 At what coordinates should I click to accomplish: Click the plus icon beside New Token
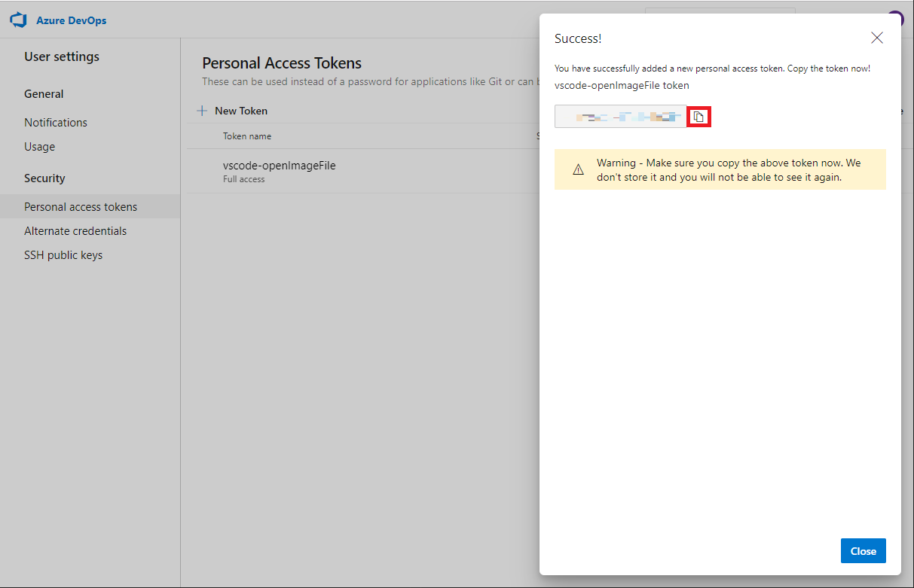(x=202, y=111)
